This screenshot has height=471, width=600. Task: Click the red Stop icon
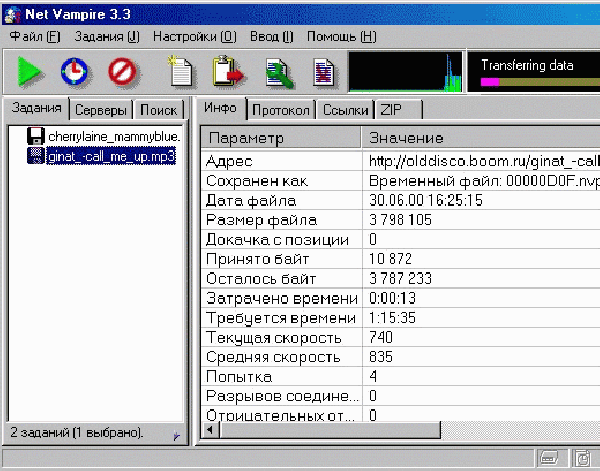click(121, 72)
